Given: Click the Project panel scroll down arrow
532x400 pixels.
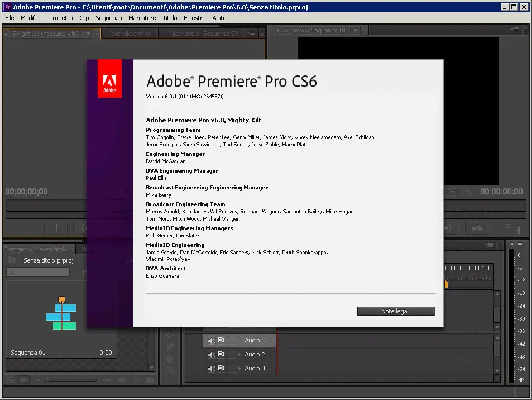Looking at the screenshot, I should click(x=152, y=368).
